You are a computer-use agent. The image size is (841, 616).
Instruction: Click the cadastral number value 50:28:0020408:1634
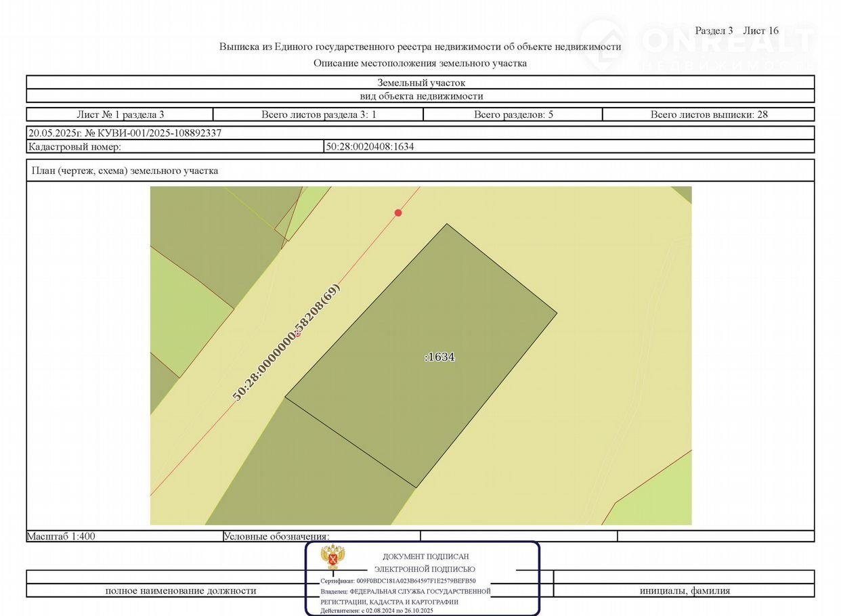[370, 146]
